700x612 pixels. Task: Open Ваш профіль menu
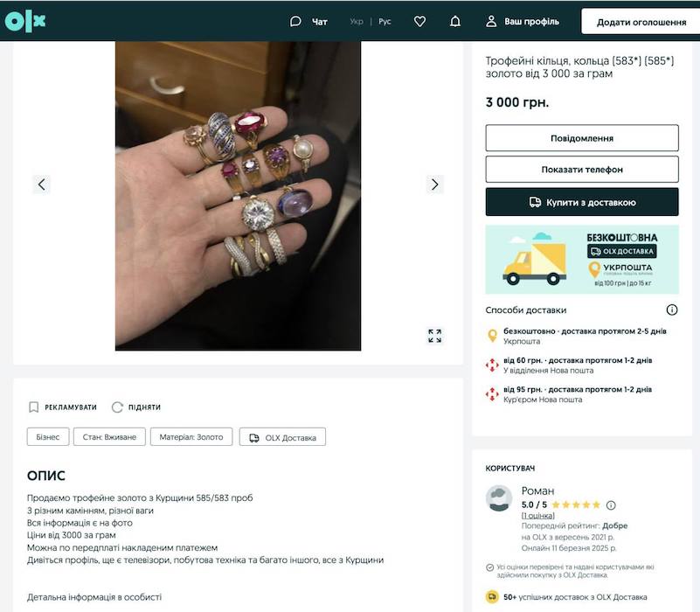pos(523,22)
